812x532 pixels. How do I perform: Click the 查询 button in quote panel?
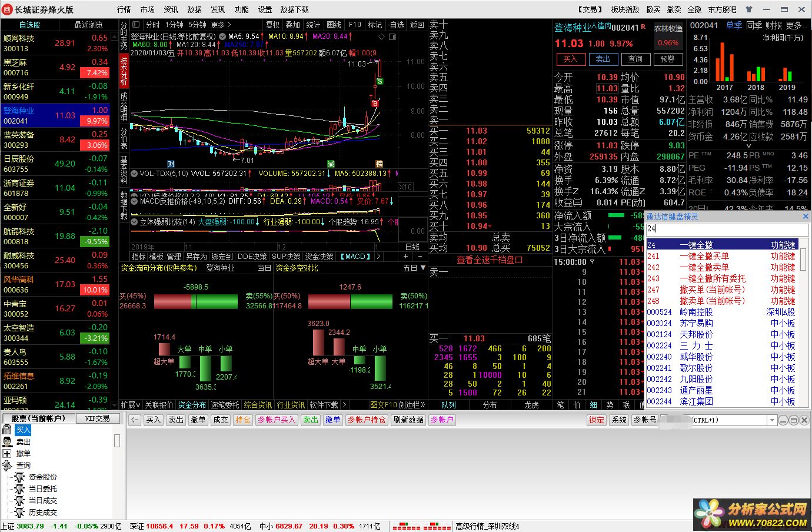pos(635,59)
